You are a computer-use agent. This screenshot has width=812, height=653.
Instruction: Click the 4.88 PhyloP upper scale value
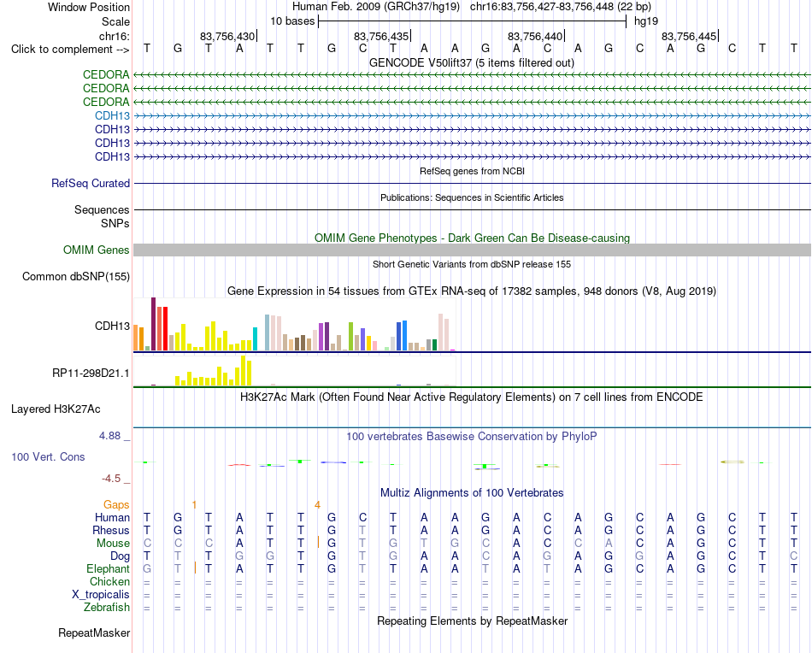(x=109, y=436)
